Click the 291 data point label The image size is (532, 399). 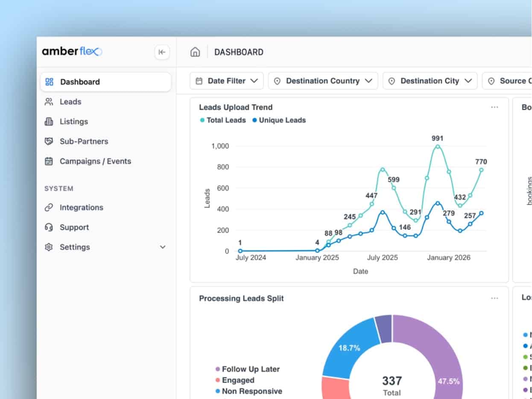(x=415, y=212)
